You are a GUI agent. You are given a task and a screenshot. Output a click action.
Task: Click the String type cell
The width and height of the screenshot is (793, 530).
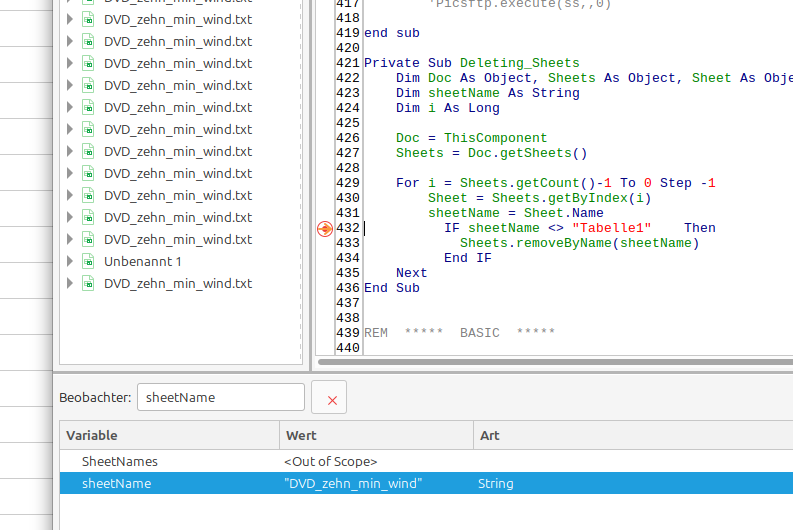click(496, 483)
